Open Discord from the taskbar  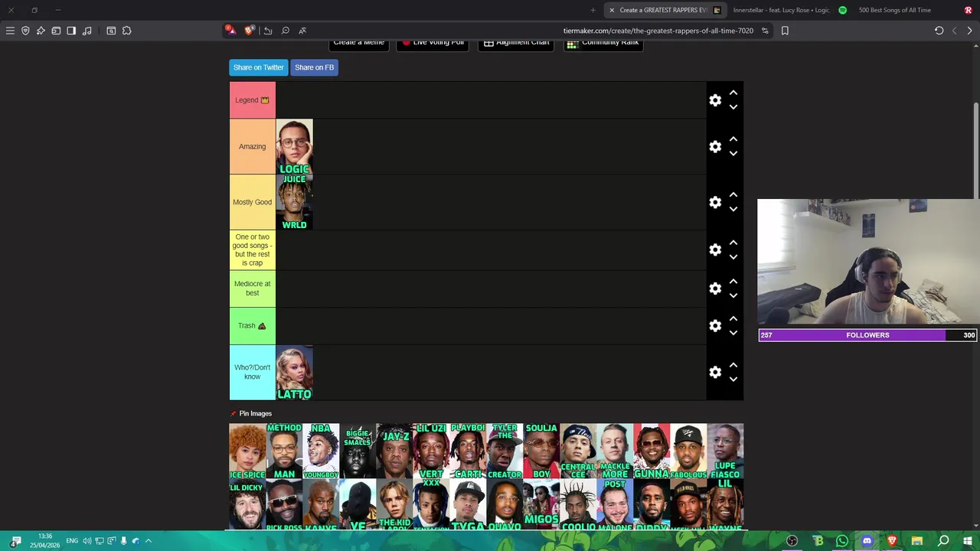[867, 541]
